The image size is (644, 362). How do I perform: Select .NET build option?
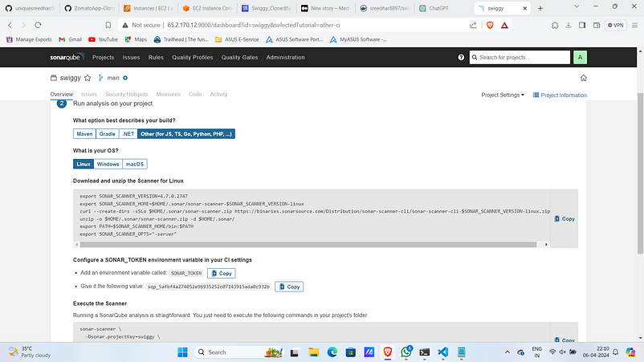(128, 134)
